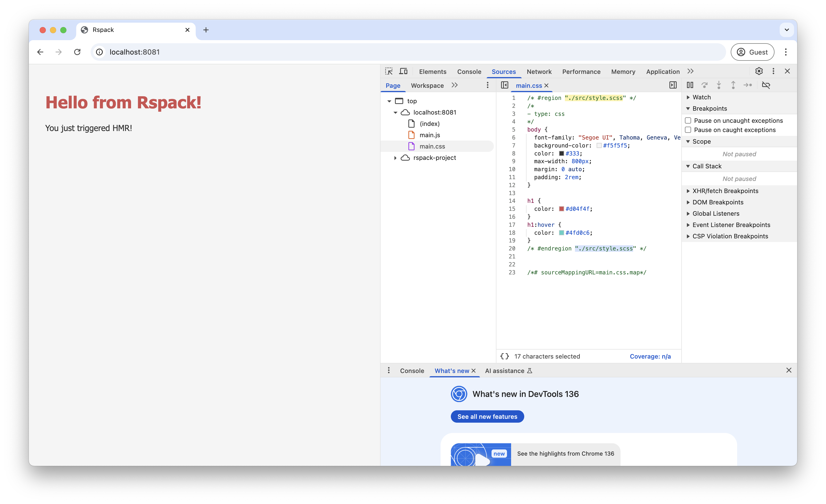Image resolution: width=826 pixels, height=504 pixels.
Task: Switch to the Console panel tab
Action: tap(469, 72)
